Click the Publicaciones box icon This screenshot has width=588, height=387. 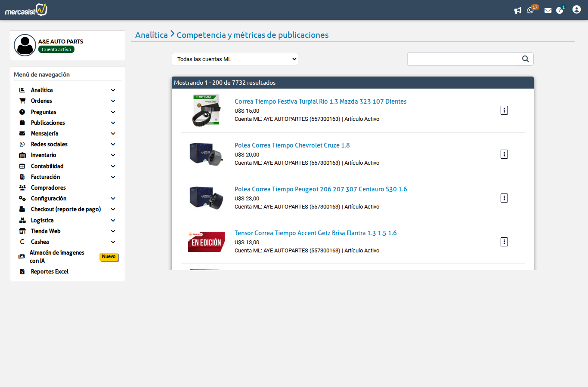(22, 123)
